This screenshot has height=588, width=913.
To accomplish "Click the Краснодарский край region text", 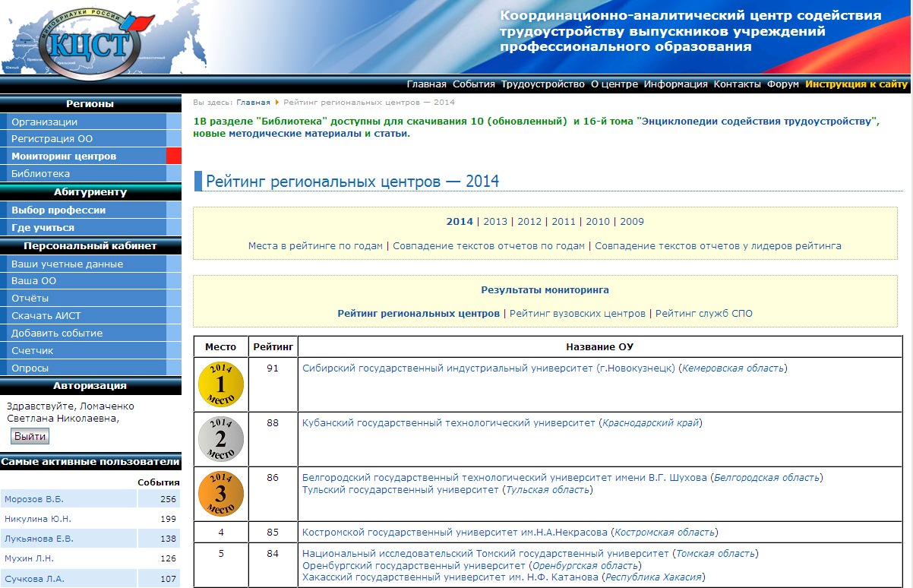I will [x=651, y=423].
